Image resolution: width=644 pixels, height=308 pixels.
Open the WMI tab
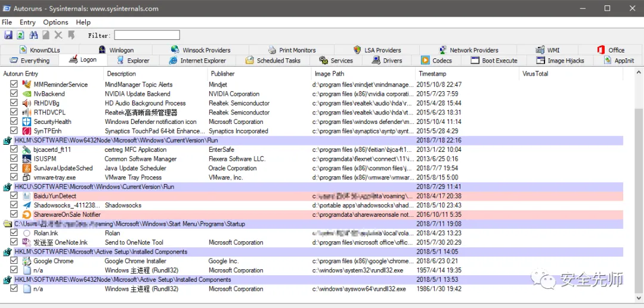(x=547, y=50)
